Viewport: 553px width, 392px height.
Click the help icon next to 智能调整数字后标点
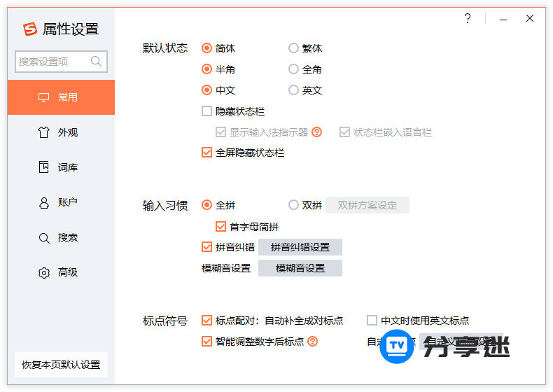pyautogui.click(x=312, y=341)
